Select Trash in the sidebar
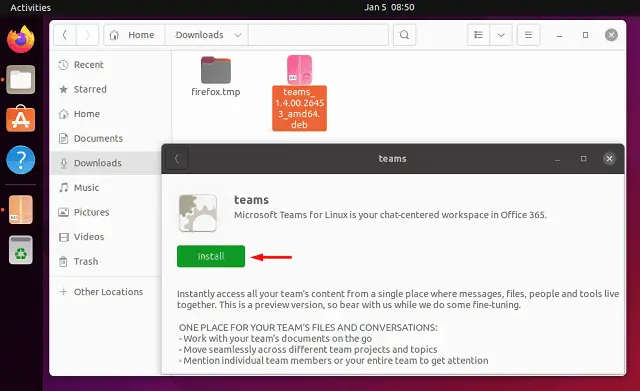640x391 pixels. click(x=105, y=261)
